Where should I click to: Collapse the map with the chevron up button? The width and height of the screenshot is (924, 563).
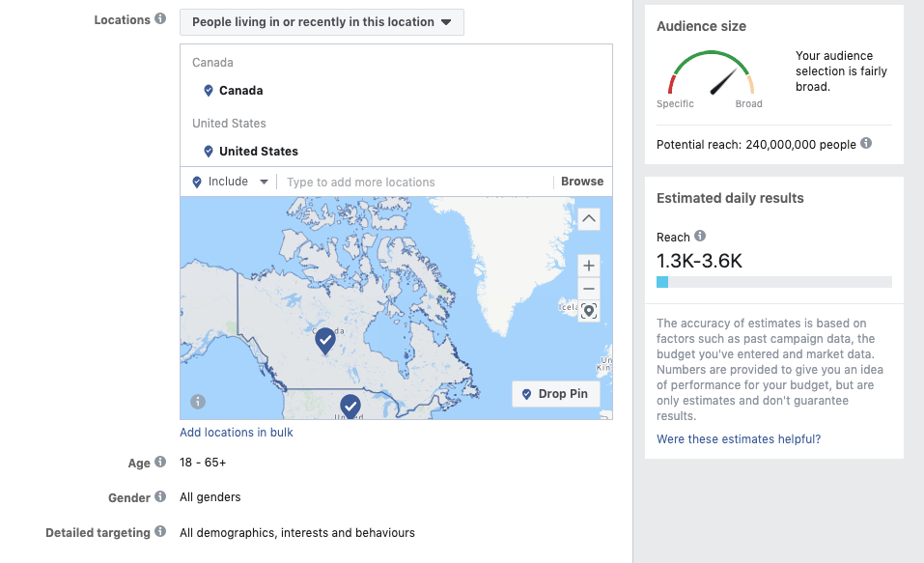589,218
